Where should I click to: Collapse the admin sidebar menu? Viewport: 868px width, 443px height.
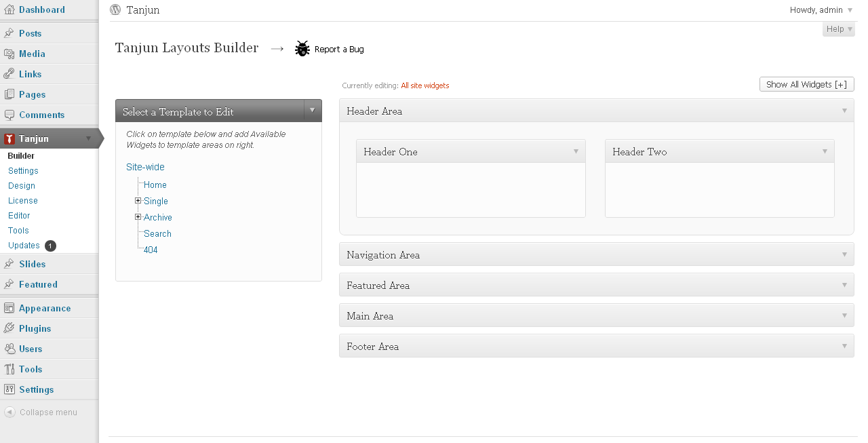41,412
